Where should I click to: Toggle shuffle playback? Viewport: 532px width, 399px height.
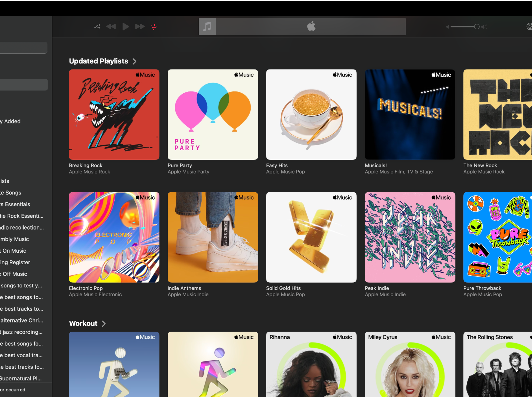[x=97, y=27]
